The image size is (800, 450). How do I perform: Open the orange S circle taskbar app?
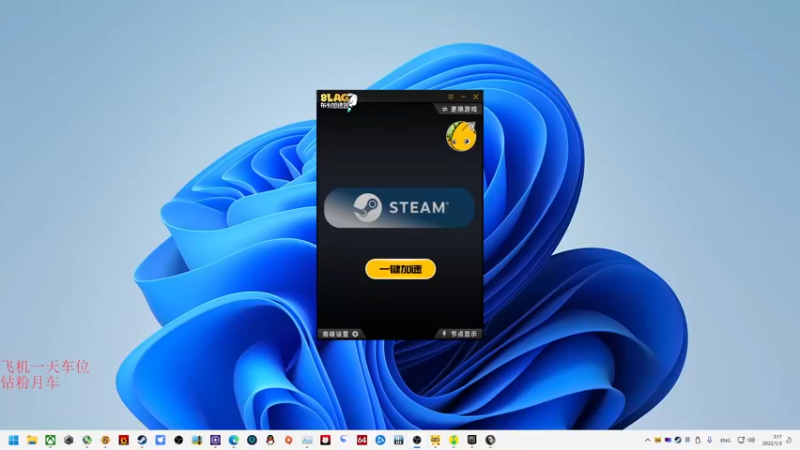[x=105, y=440]
